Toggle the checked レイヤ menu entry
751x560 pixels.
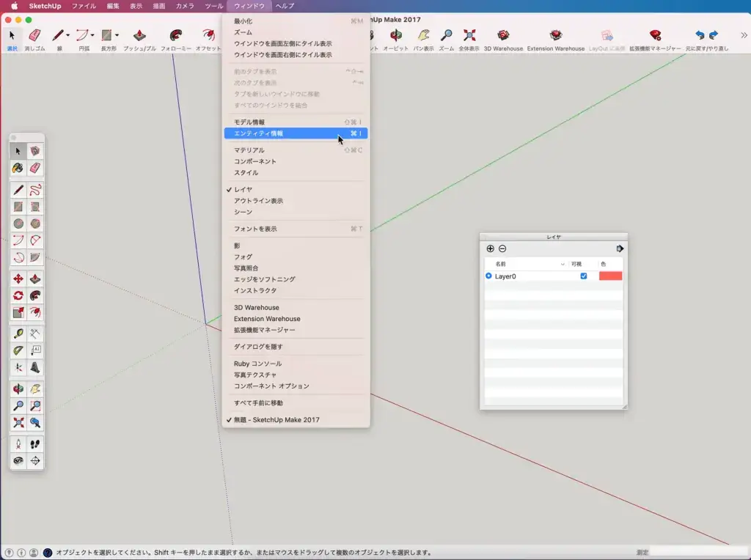[296, 190]
